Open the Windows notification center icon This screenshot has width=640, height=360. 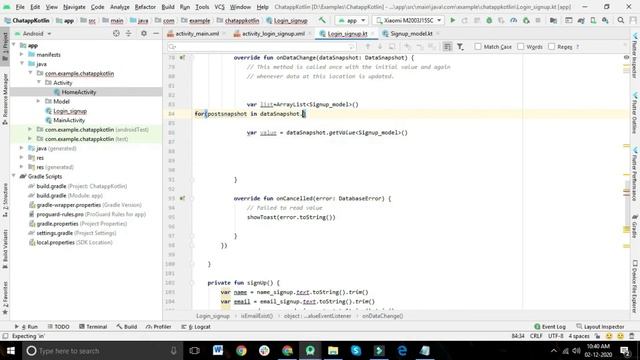tap(625, 351)
